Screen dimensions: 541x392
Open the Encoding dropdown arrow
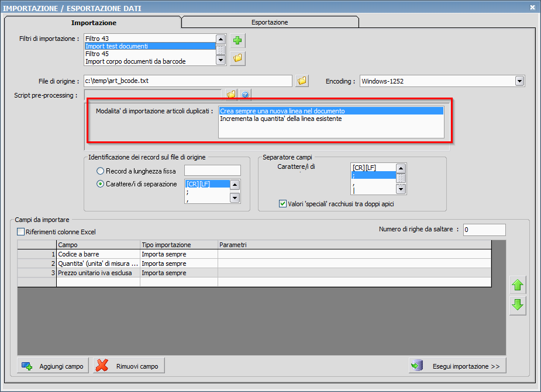tap(519, 81)
